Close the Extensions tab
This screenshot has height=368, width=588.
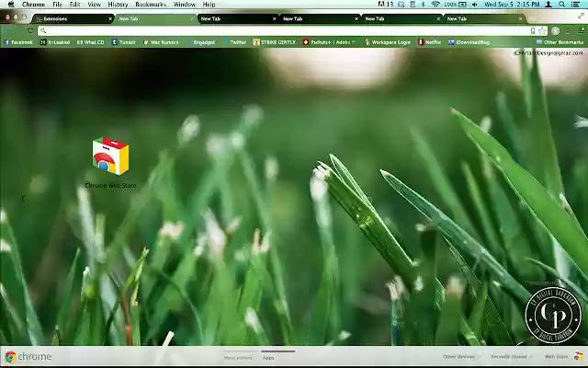tap(110, 18)
